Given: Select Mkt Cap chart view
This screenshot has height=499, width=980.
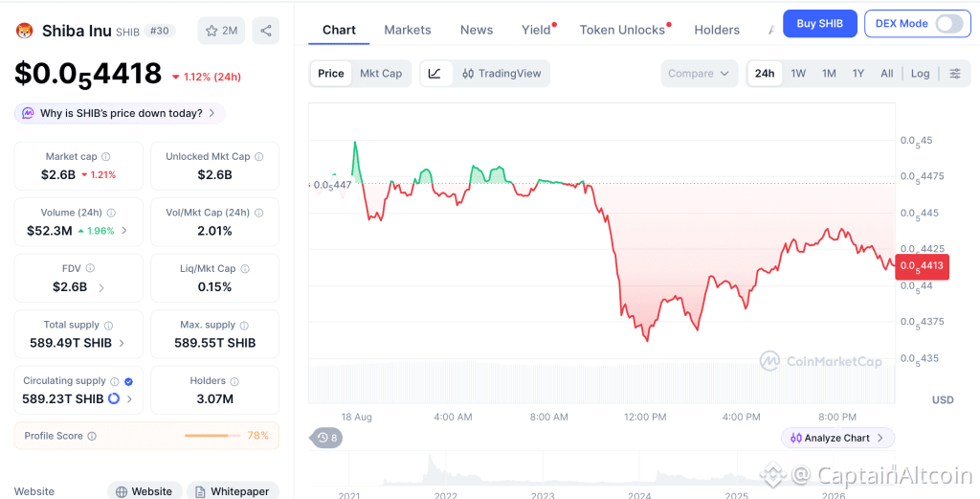Looking at the screenshot, I should pos(381,74).
